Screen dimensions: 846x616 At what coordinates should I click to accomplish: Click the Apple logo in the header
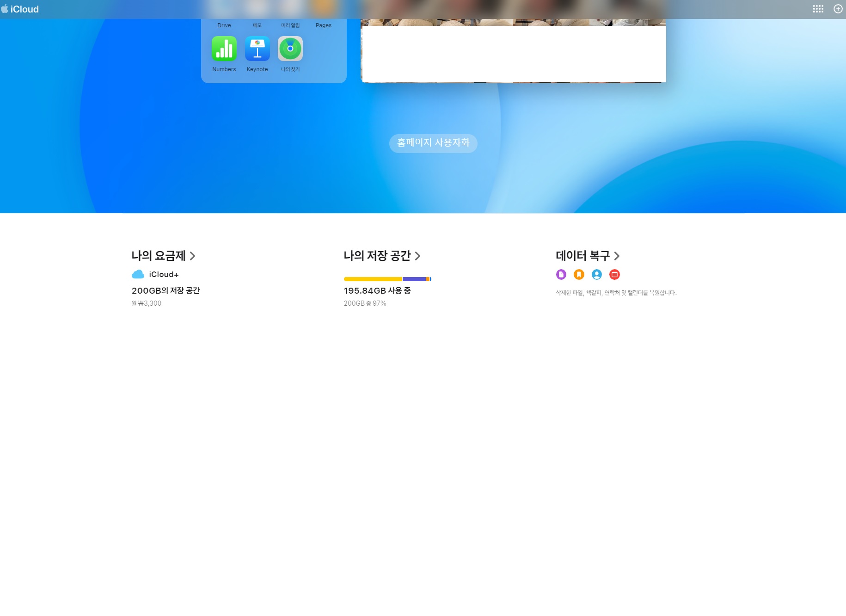[5, 9]
